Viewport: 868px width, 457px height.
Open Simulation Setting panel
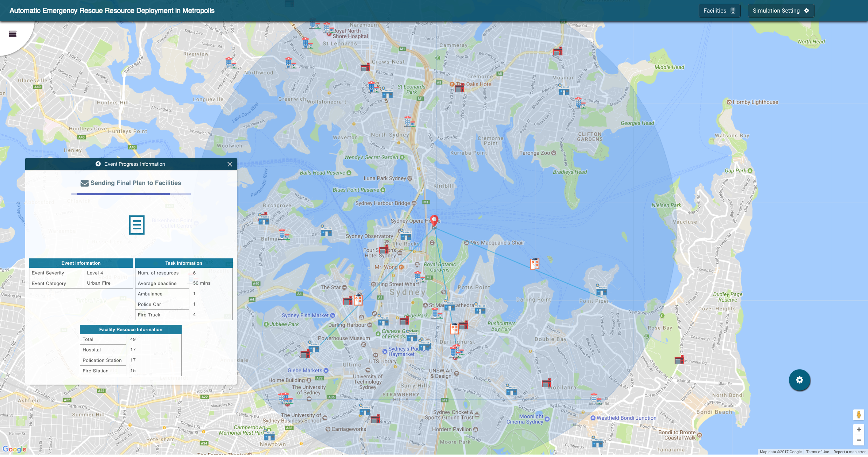click(x=781, y=10)
